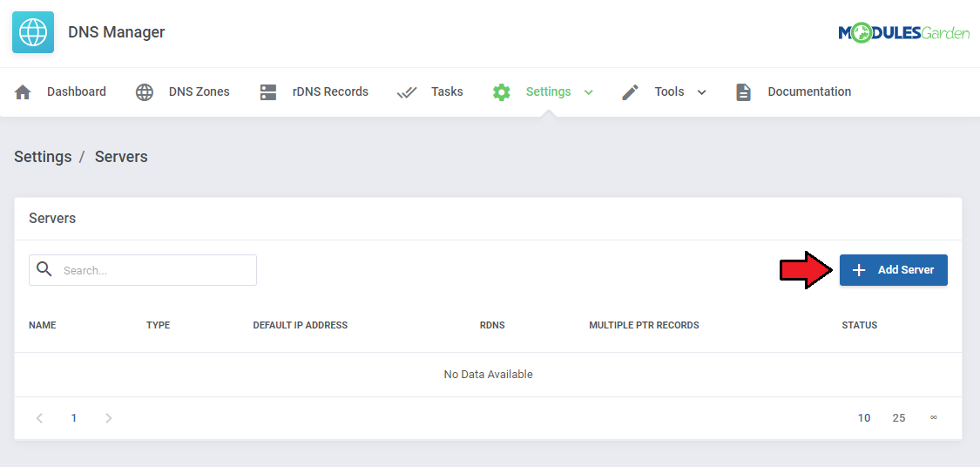Viewport: 980px width, 467px height.
Task: Click the Tools pencil icon
Action: coord(631,92)
